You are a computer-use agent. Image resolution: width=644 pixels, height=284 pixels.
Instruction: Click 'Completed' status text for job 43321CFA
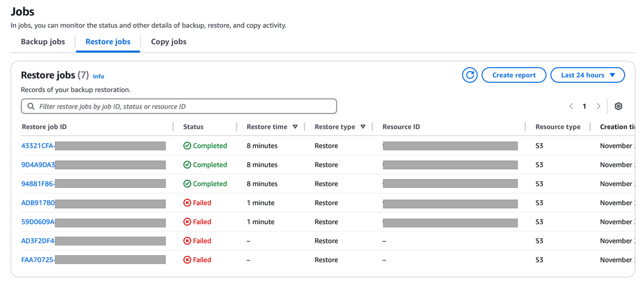coord(210,146)
